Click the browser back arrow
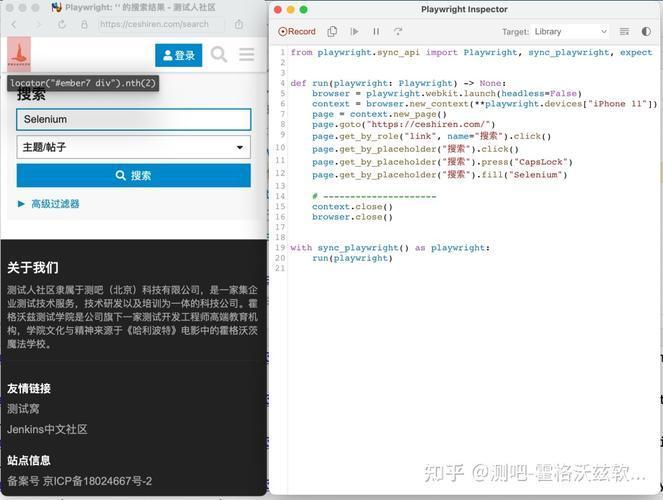Viewport: 663px width, 500px height. coord(14,25)
